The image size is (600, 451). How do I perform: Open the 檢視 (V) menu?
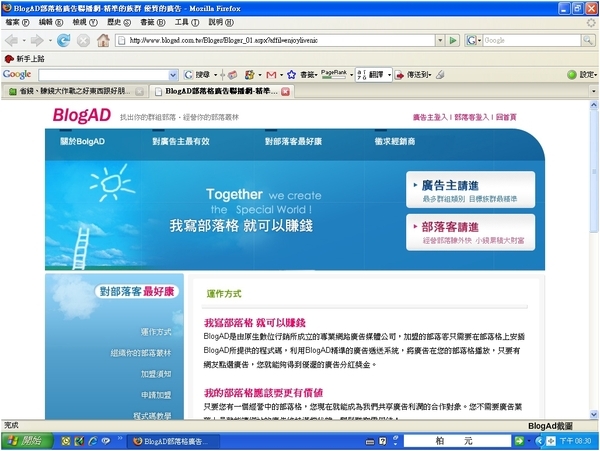pos(85,23)
